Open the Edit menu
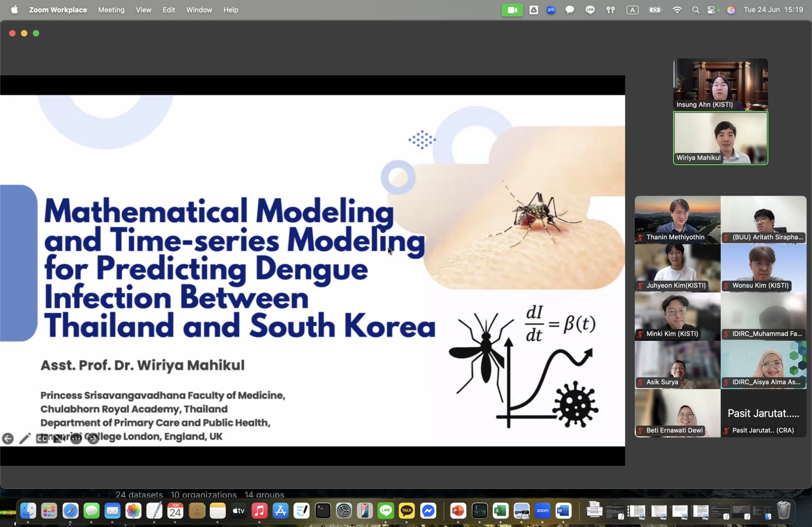812x527 pixels. click(x=169, y=10)
